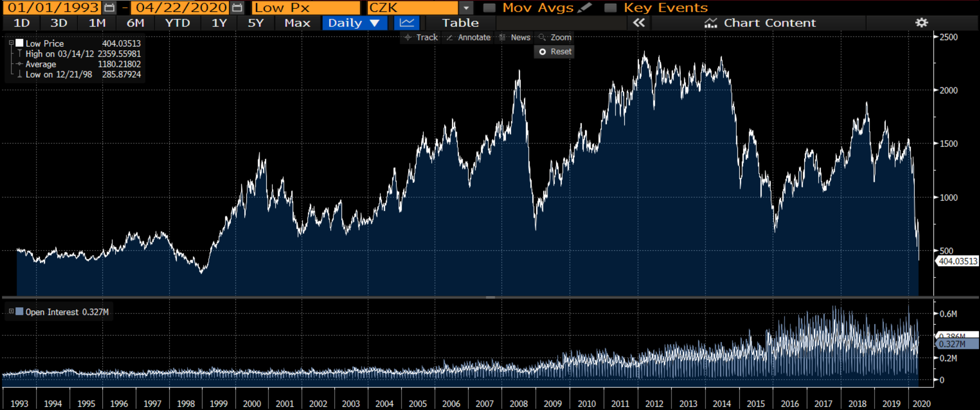
Task: Click the Reset zoom button
Action: [555, 52]
